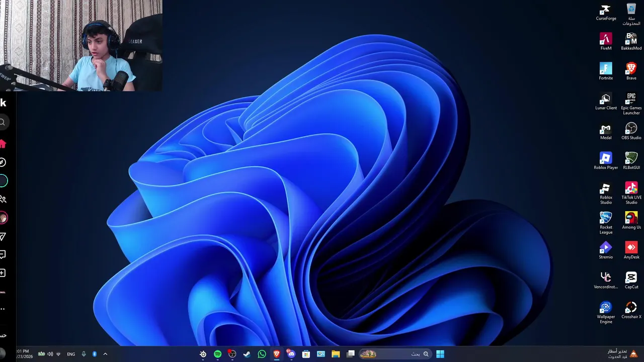
Task: Expand the hidden system tray icons chevron
Action: click(105, 354)
